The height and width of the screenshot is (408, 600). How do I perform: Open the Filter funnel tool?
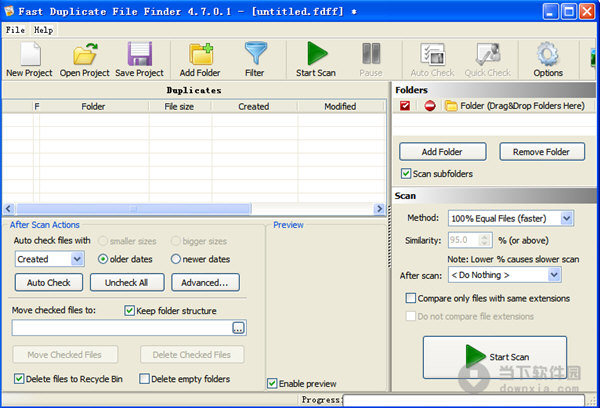(255, 60)
